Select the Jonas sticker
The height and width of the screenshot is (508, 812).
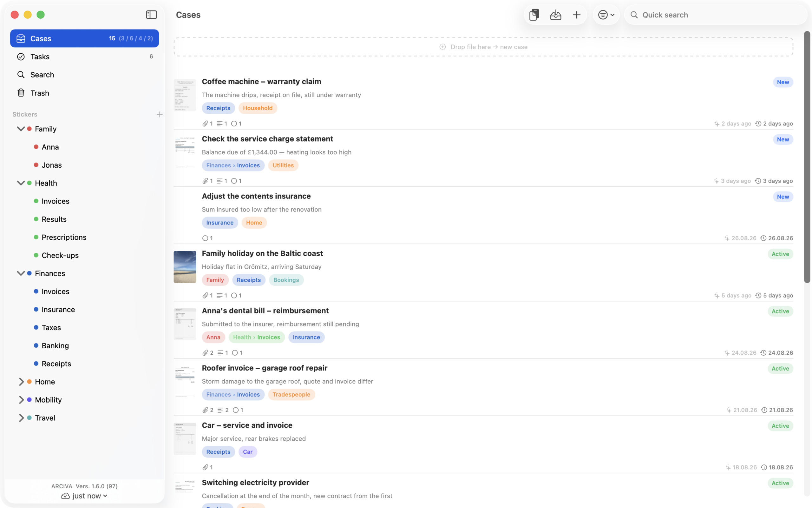[51, 165]
